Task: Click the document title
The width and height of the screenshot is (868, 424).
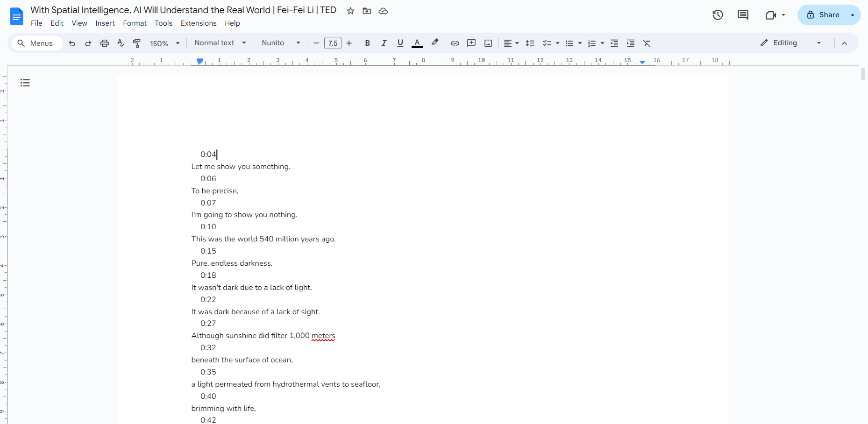Action: point(183,10)
